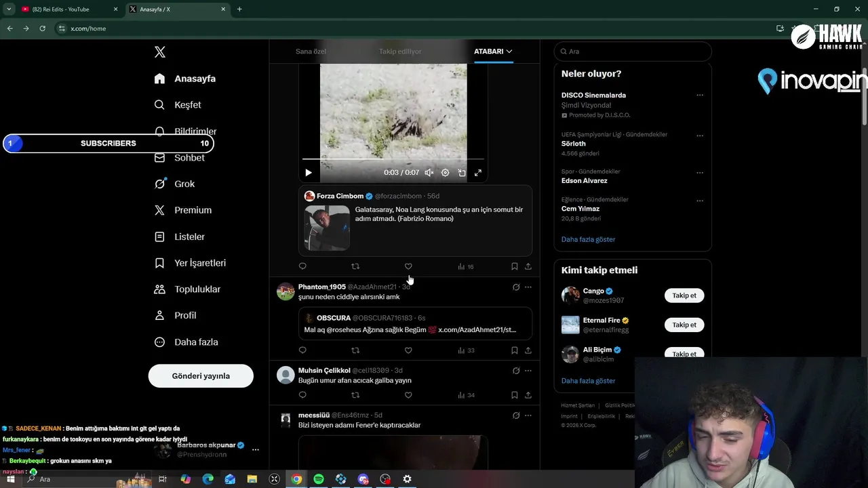Repost the Muhsin Çelikkol post
This screenshot has height=488, width=868.
(355, 395)
